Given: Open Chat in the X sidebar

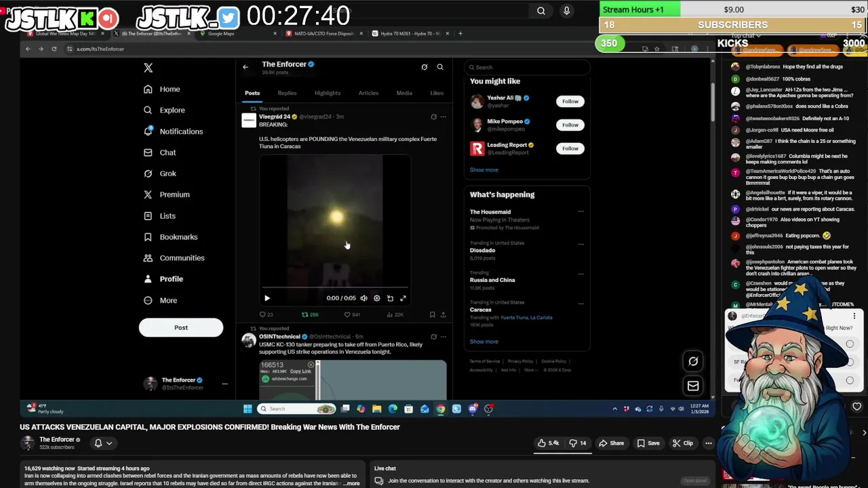Looking at the screenshot, I should pos(159,152).
